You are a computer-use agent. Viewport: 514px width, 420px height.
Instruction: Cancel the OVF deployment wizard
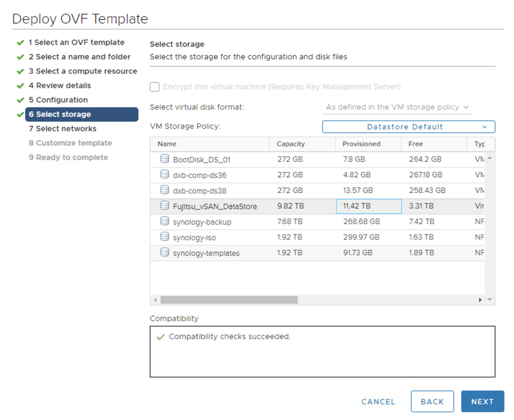(378, 402)
